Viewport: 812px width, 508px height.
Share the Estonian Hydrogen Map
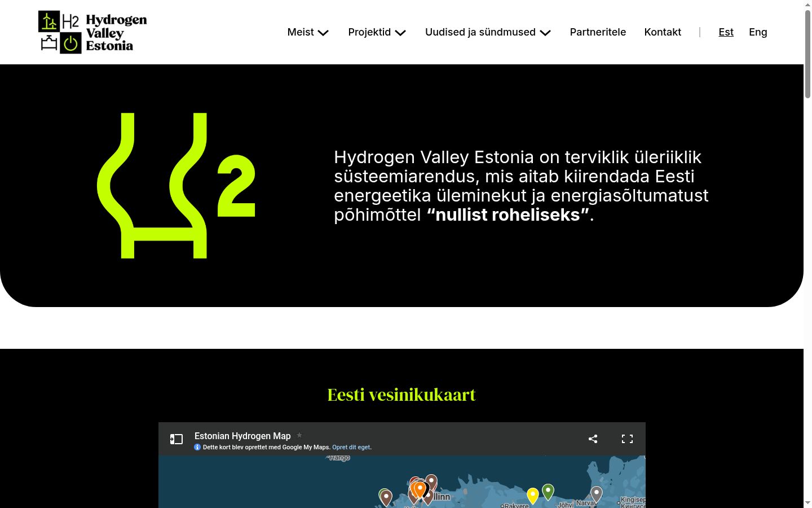point(593,439)
